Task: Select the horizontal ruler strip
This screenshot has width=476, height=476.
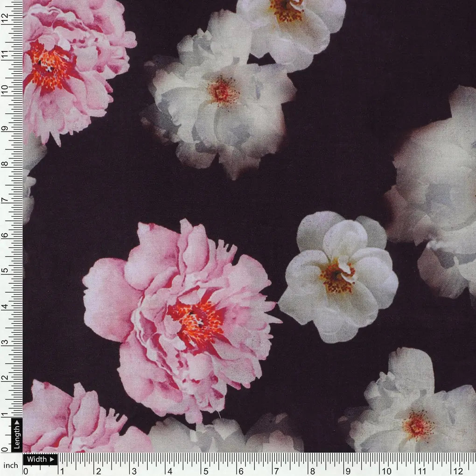Action: click(233, 467)
